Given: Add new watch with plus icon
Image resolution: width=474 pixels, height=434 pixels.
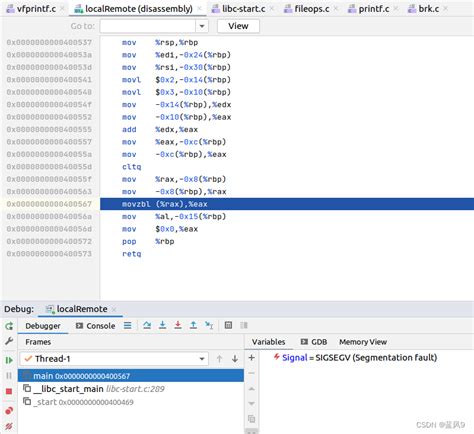Looking at the screenshot, I should [x=252, y=358].
